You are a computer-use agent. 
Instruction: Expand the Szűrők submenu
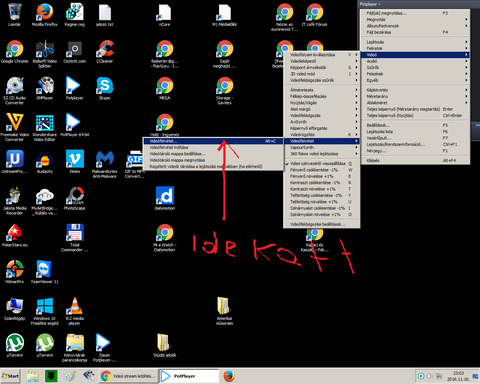coord(415,68)
